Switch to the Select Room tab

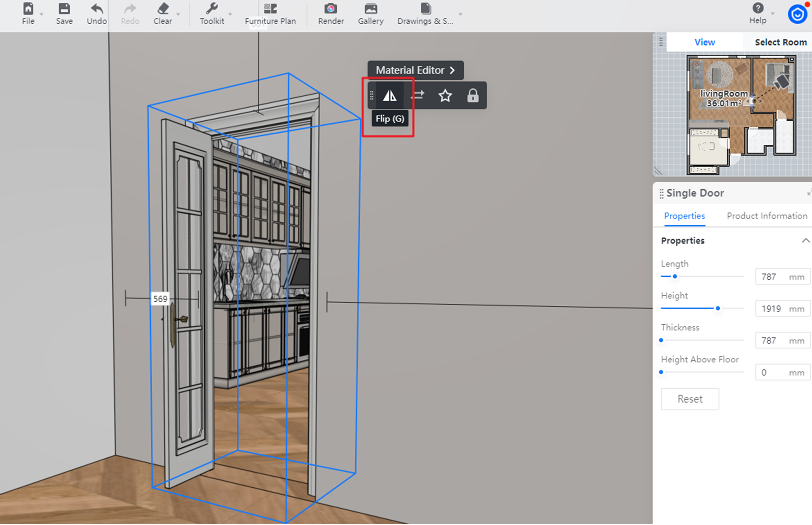point(780,42)
